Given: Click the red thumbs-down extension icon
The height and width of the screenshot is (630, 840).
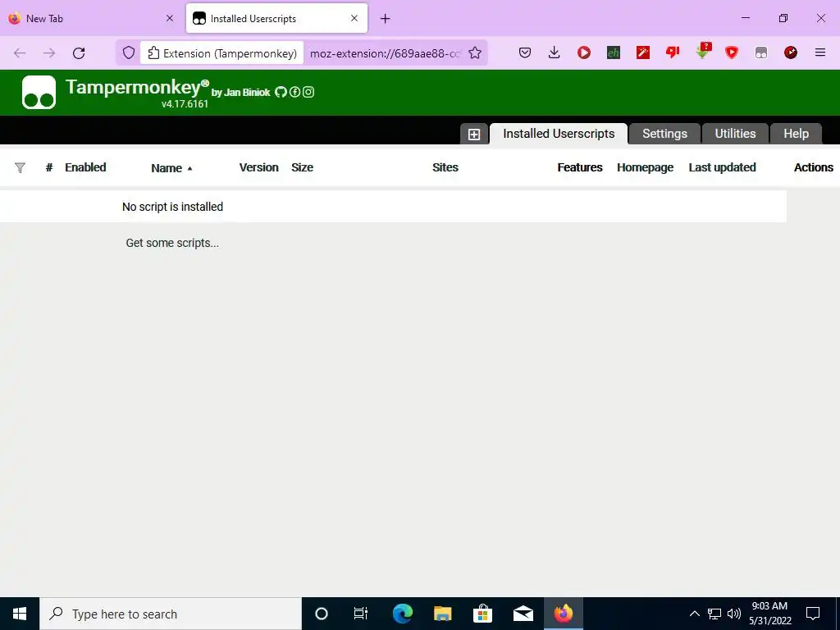Looking at the screenshot, I should tap(673, 52).
